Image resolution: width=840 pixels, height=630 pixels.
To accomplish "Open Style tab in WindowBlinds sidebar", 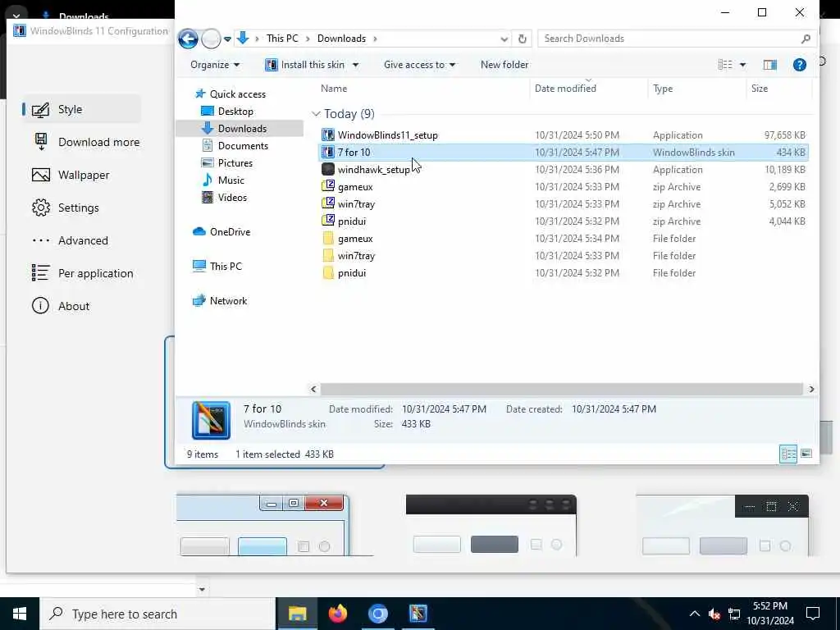I will coord(82,110).
